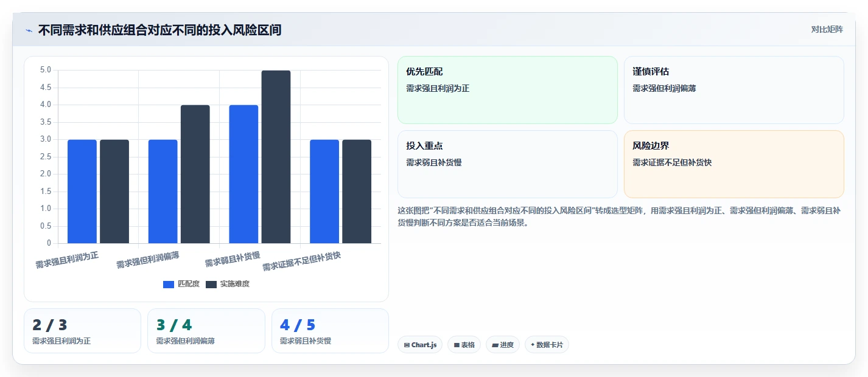Screen dimensions: 868x377
Task: Click the y-axis value 5.0
Action: (x=46, y=70)
